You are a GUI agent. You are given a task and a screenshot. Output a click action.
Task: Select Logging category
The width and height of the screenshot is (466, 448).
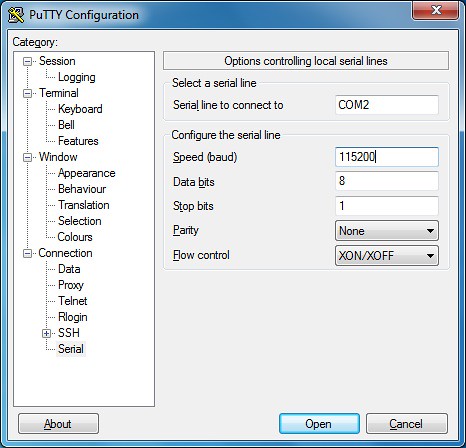77,77
